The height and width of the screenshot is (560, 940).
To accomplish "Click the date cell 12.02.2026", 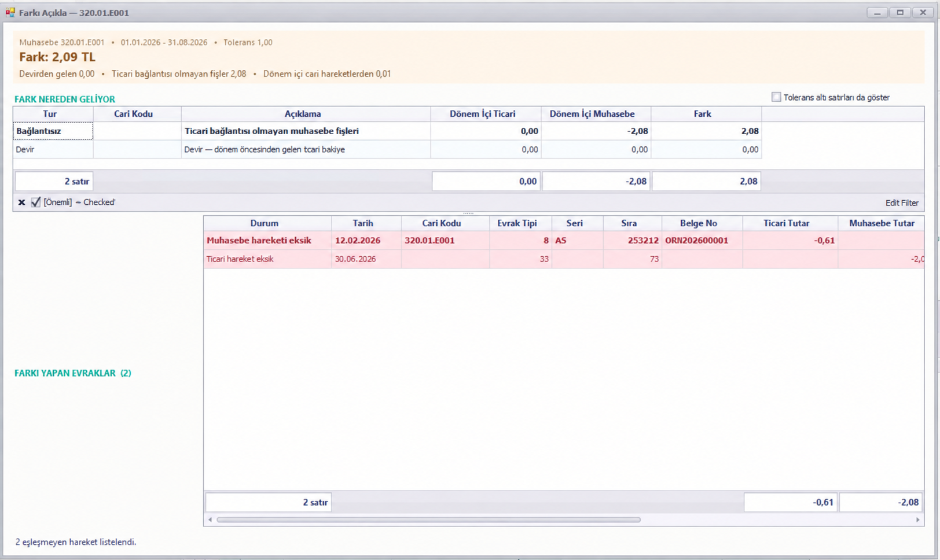I will click(x=366, y=240).
